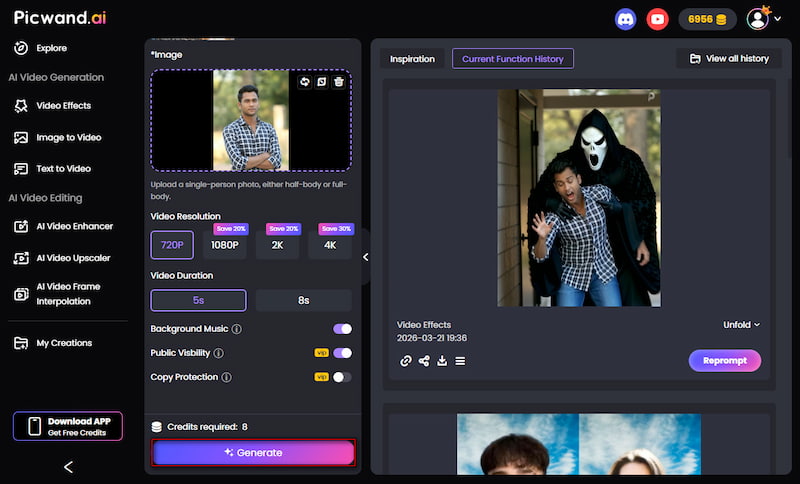The height and width of the screenshot is (484, 800).
Task: Open the second history thumbnail with sky
Action: pyautogui.click(x=579, y=444)
